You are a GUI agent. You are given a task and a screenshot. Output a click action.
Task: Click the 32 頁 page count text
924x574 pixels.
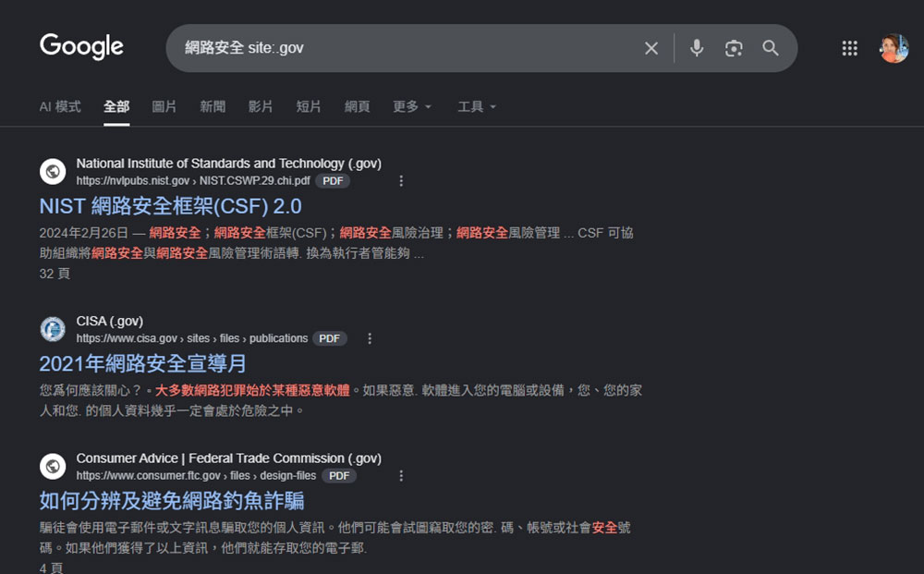pos(55,274)
